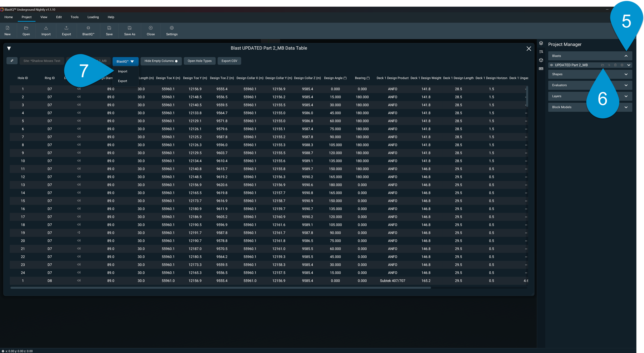The height and width of the screenshot is (353, 644).
Task: Open the Project ribbon tab
Action: click(x=26, y=17)
